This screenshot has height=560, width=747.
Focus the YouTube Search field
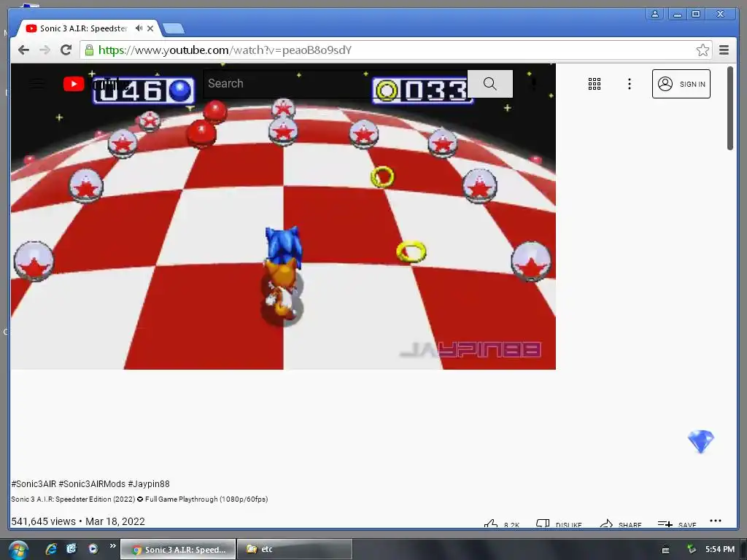tap(335, 84)
